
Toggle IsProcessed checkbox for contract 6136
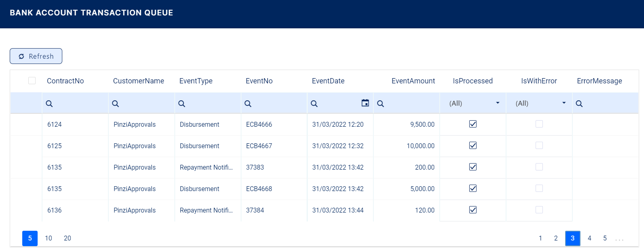[472, 210]
